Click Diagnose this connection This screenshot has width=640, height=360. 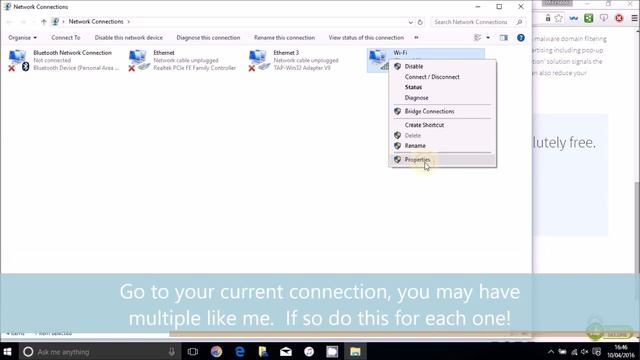(208, 38)
